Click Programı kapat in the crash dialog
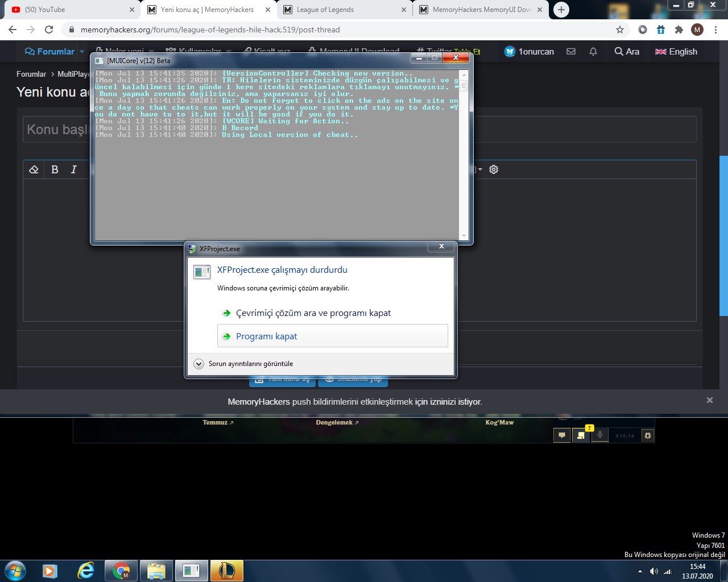 [x=333, y=336]
